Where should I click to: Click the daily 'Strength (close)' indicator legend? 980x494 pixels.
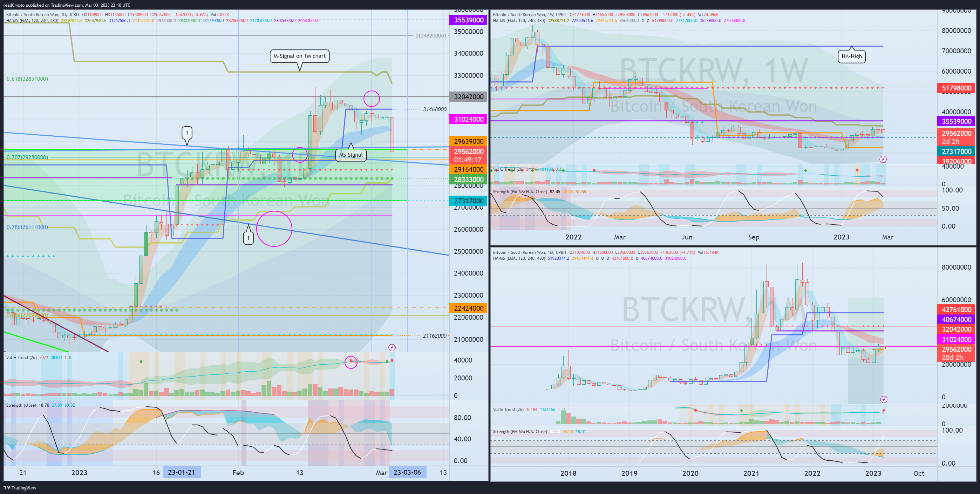(21, 405)
